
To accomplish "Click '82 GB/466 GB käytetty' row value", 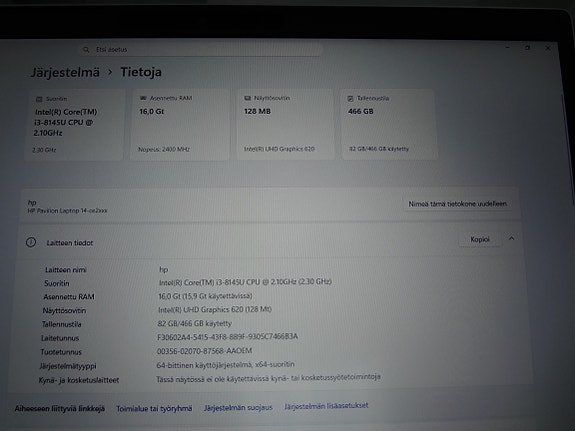I will tap(194, 324).
